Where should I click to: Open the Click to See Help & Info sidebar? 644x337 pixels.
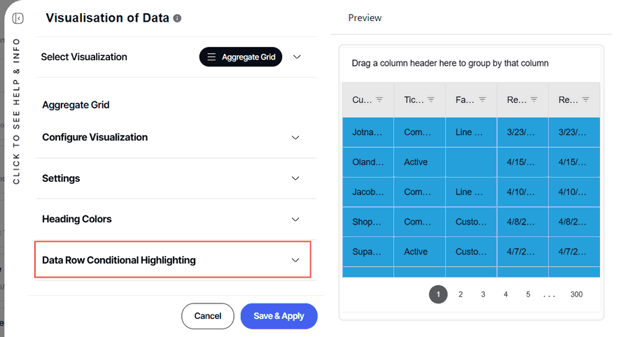pos(17,112)
